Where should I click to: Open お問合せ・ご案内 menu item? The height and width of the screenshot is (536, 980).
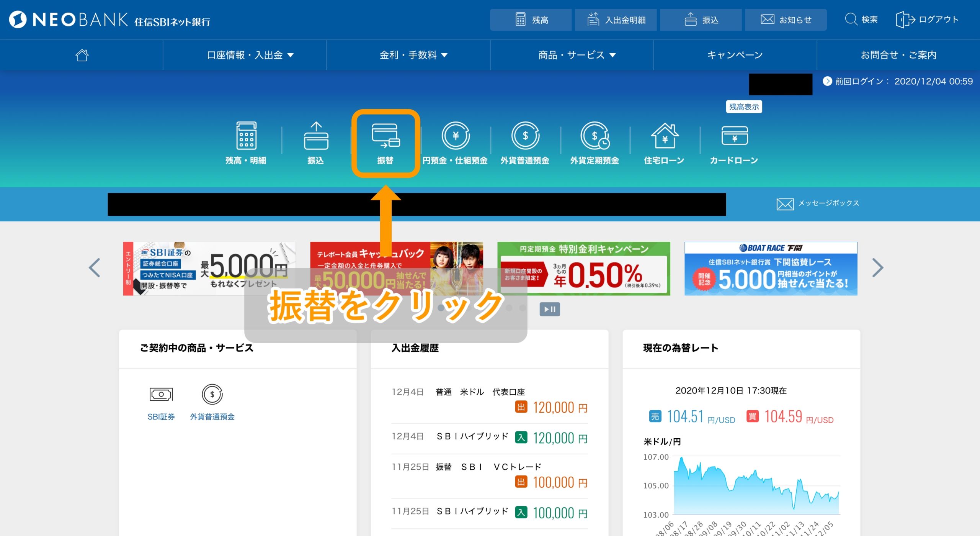click(x=898, y=55)
